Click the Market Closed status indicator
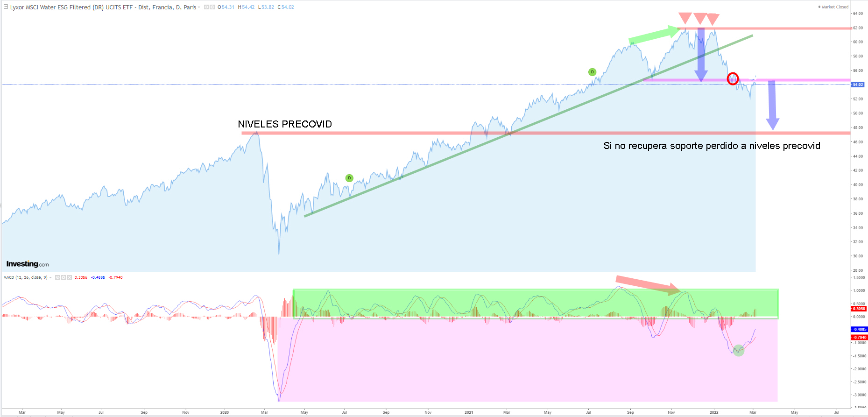 tap(835, 7)
